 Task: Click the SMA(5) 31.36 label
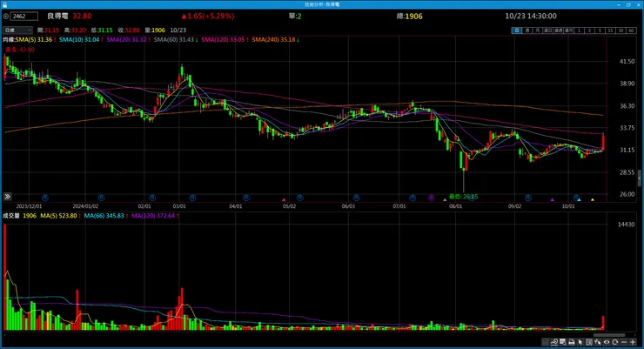click(35, 39)
